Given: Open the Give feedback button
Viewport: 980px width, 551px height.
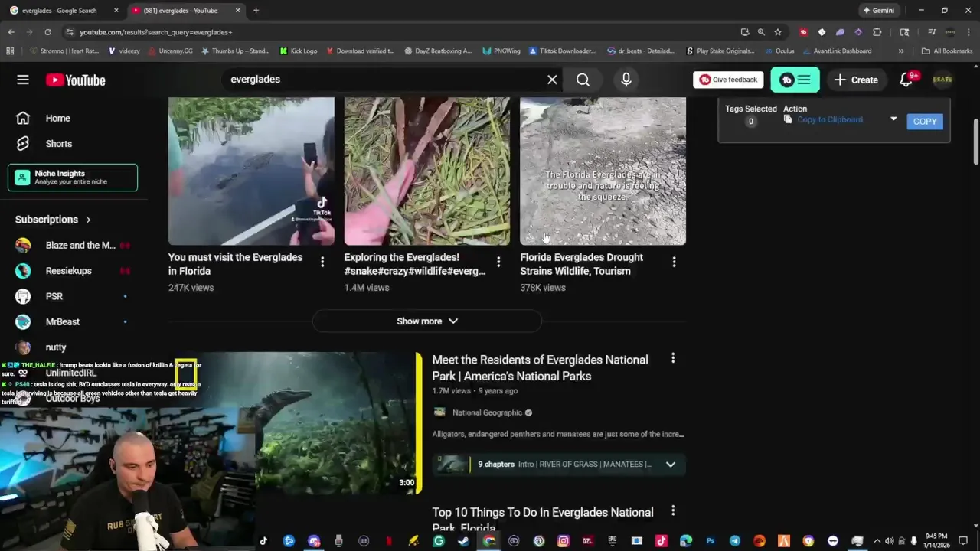Looking at the screenshot, I should pos(728,80).
